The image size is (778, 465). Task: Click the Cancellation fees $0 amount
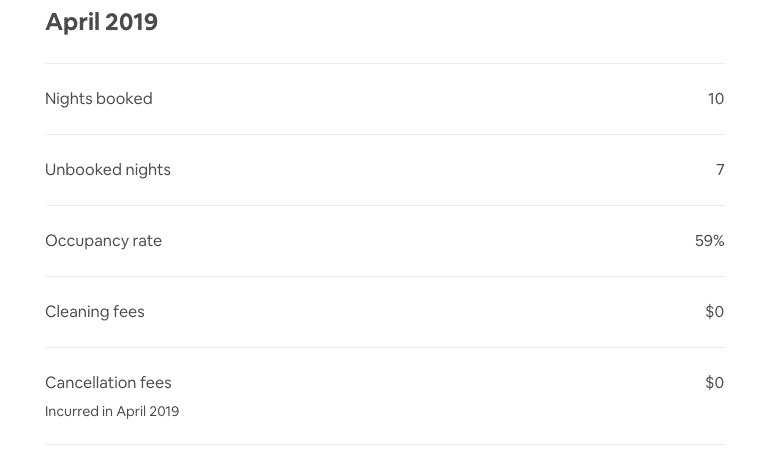pos(714,383)
